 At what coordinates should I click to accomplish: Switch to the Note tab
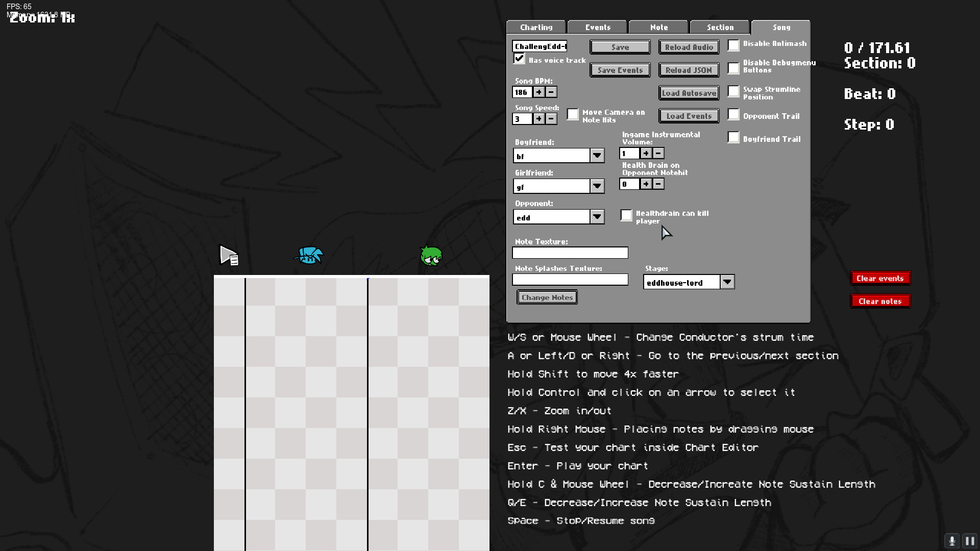click(659, 27)
